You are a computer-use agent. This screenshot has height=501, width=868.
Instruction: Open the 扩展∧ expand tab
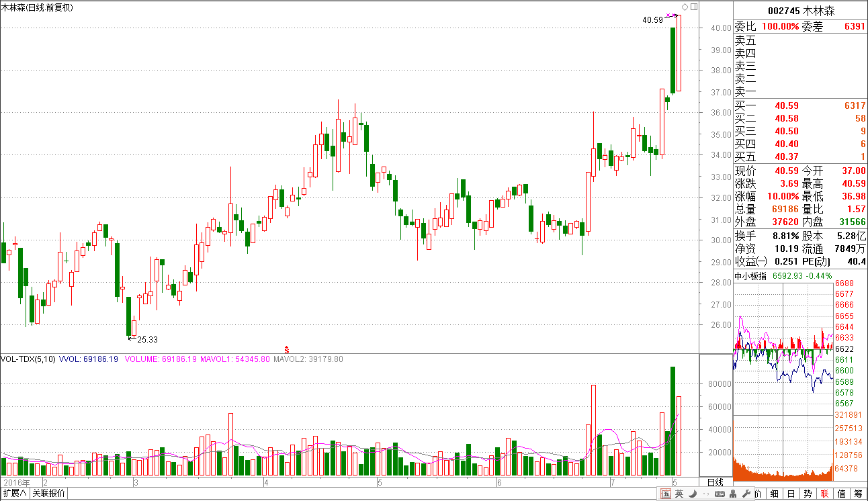pyautogui.click(x=14, y=494)
